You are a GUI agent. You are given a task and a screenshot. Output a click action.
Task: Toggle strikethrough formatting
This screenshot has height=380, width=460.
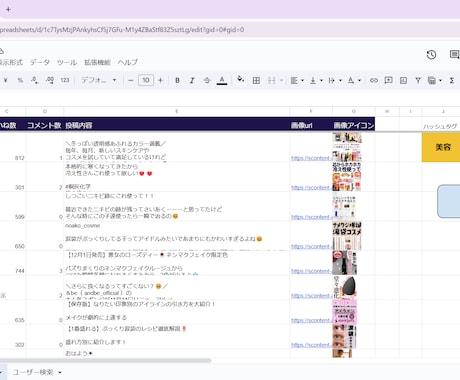tap(207, 80)
